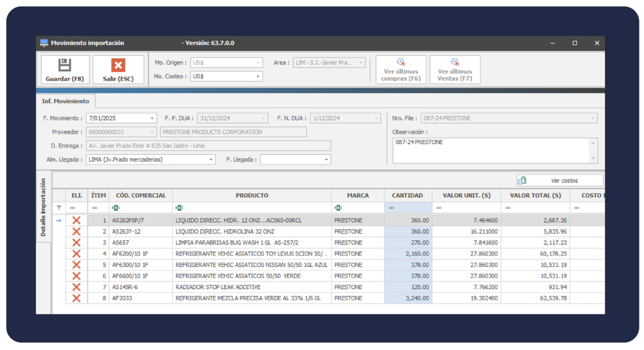644x350 pixels.
Task: Open Ver últimas Ventas (F7)
Action: click(454, 69)
